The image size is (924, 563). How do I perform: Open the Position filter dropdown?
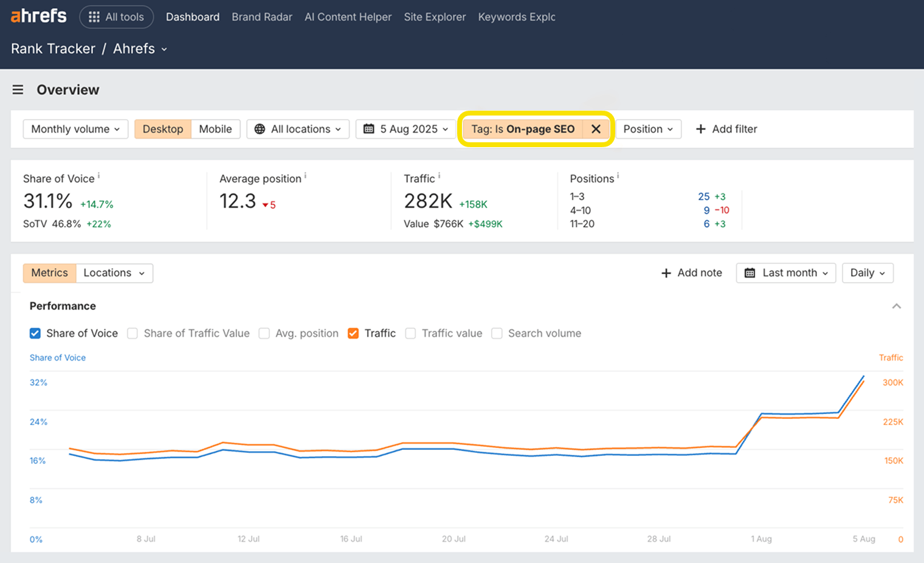(x=648, y=129)
